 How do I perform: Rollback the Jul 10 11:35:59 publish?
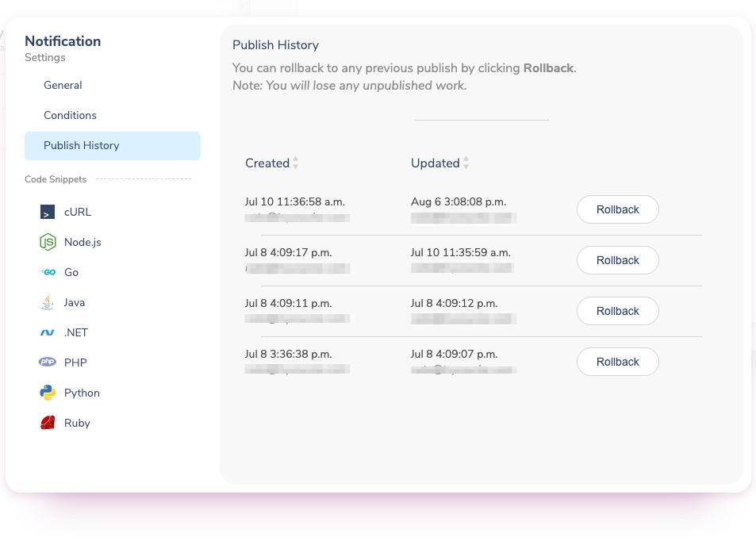617,260
